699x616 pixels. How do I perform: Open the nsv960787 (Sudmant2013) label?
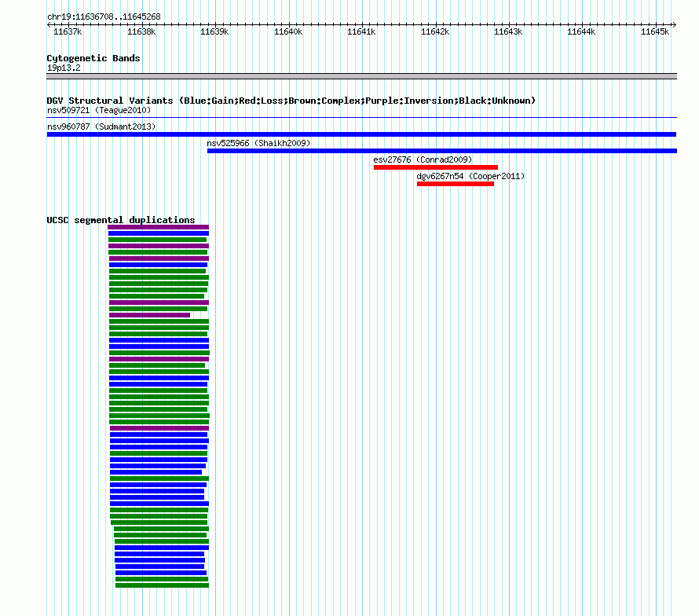tap(101, 126)
